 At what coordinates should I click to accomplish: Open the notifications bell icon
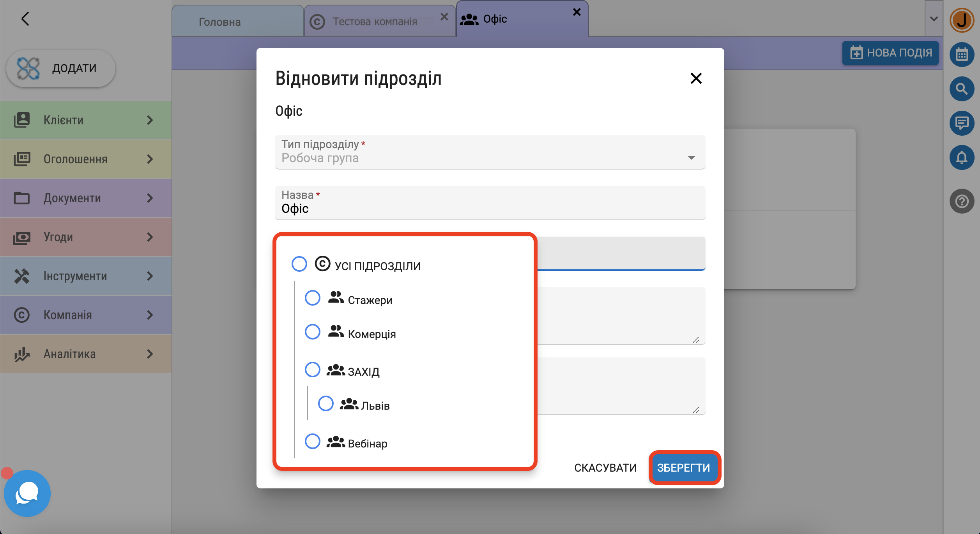pos(962,157)
